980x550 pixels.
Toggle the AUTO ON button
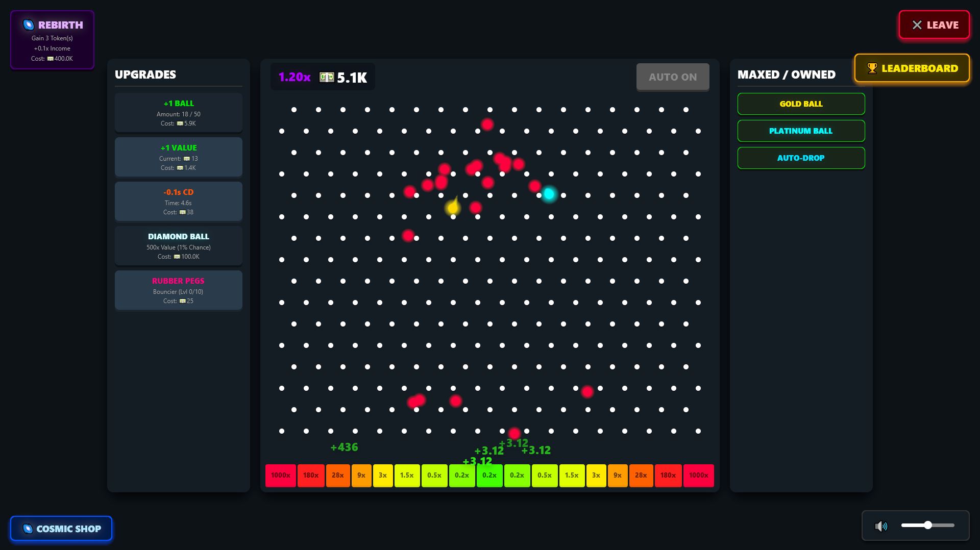pyautogui.click(x=672, y=77)
